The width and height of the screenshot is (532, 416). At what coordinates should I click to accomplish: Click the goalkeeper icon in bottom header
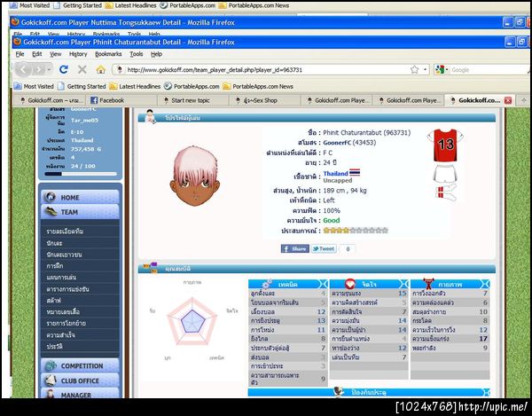click(x=339, y=391)
